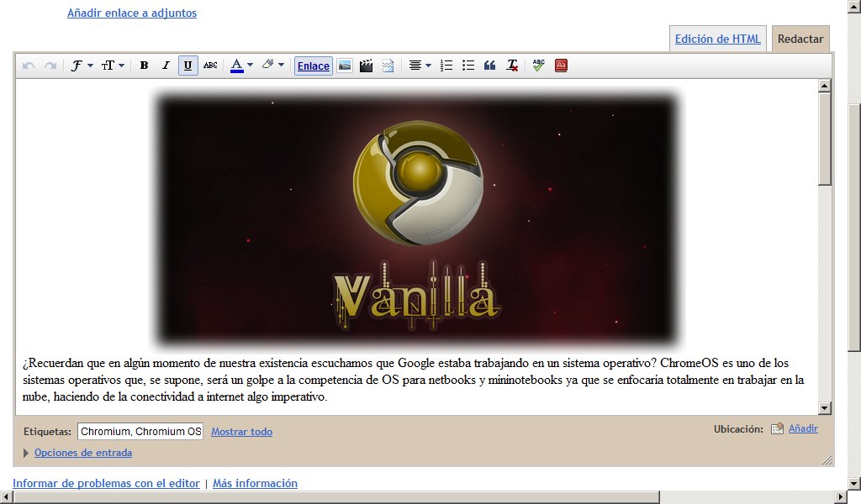Image resolution: width=861 pixels, height=504 pixels.
Task: Click page horizontal scrollbar right arrow
Action: [841, 497]
